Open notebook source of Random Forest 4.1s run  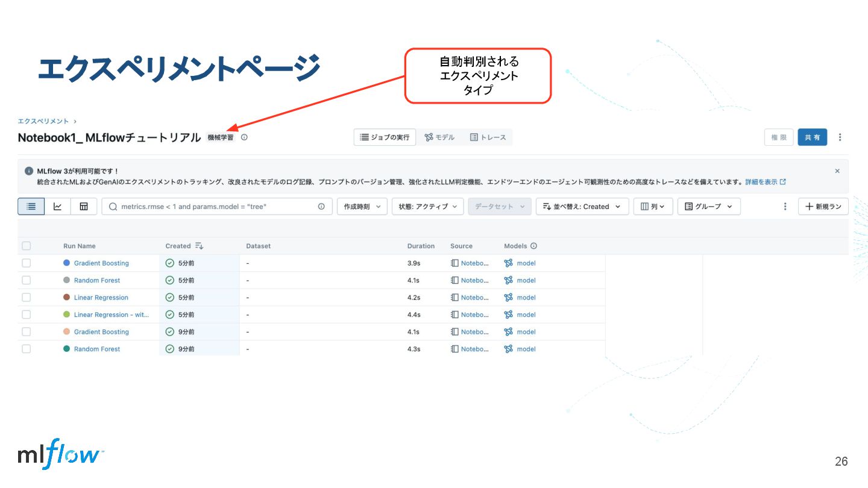[x=470, y=280]
